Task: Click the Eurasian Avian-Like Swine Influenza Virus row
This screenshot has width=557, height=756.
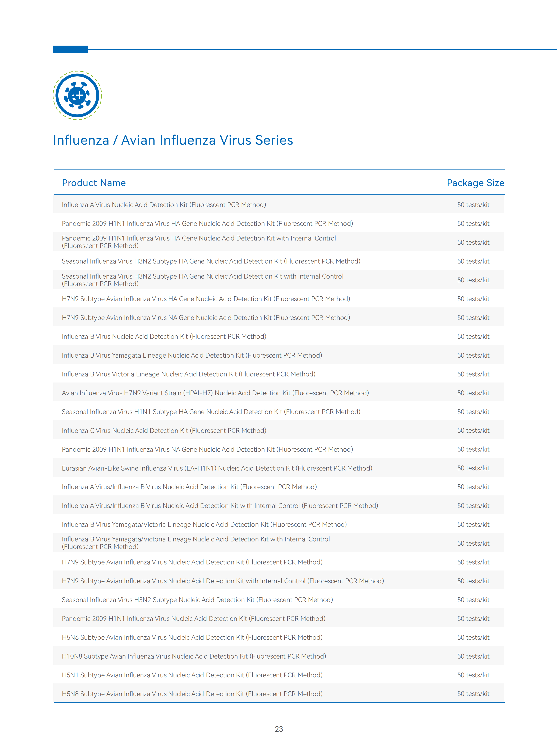Action: coord(279,468)
